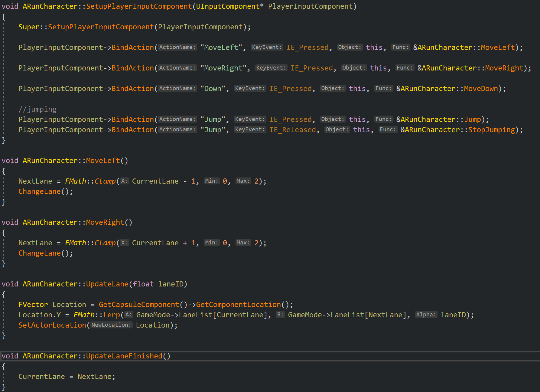Image resolution: width=540 pixels, height=392 pixels.
Task: Select the "MoveRight" string literal
Action: [x=223, y=68]
